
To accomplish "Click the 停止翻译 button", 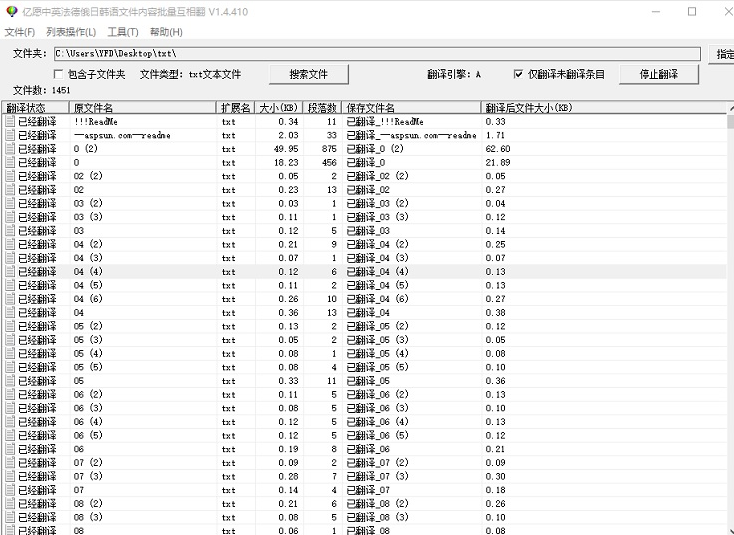I will 659,74.
